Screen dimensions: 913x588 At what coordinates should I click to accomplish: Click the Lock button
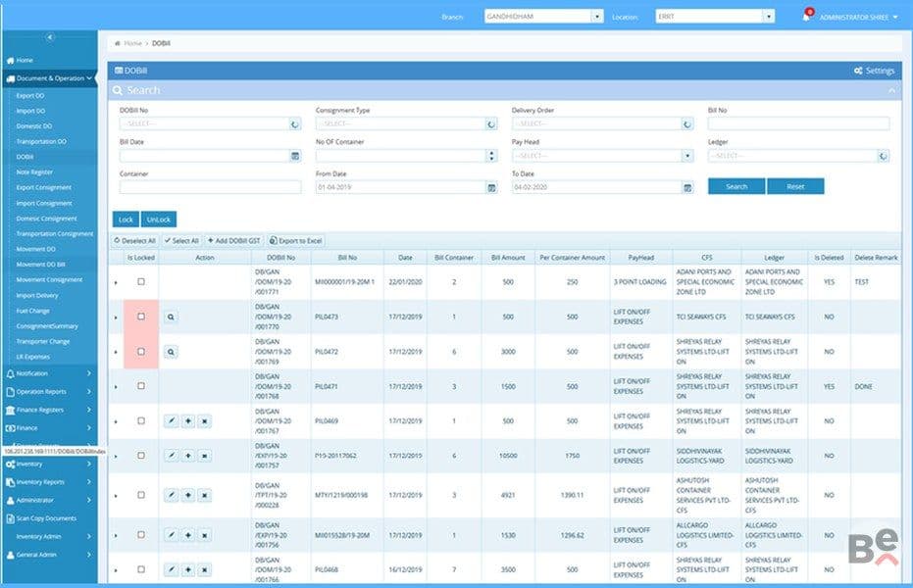(126, 220)
